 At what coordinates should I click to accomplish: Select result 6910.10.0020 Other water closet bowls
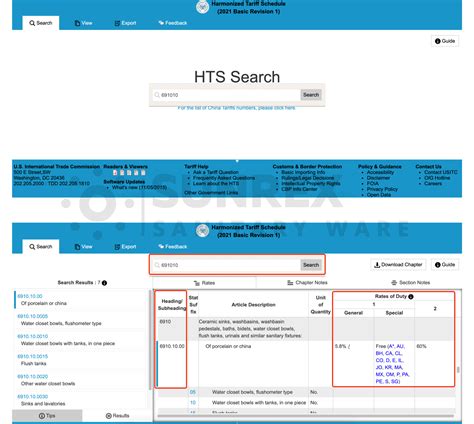point(81,380)
